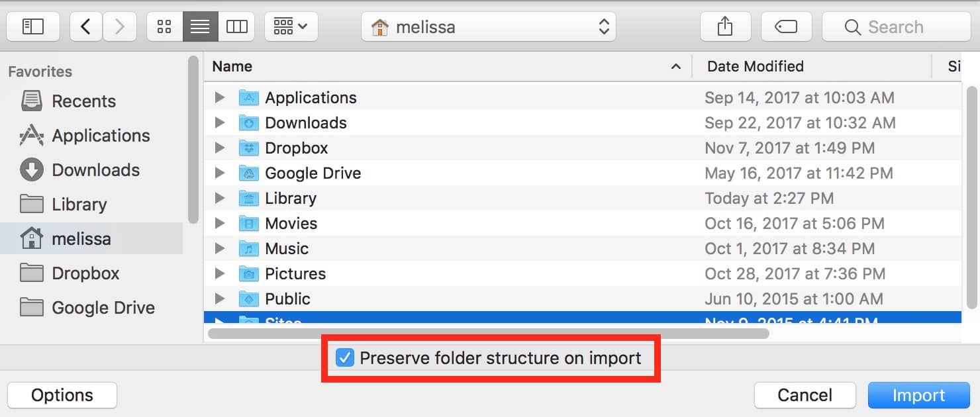The height and width of the screenshot is (417, 980).
Task: Switch to icon grid view
Action: click(x=164, y=26)
